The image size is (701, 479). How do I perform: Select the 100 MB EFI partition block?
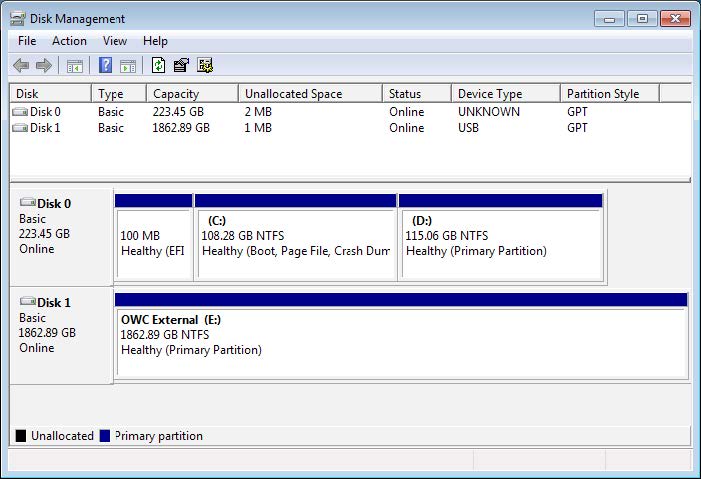(x=154, y=237)
